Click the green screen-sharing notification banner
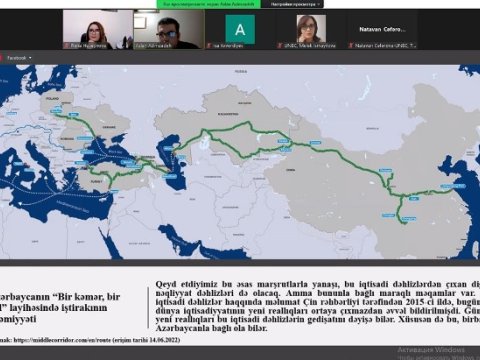The width and height of the screenshot is (480, 360). click(x=209, y=4)
